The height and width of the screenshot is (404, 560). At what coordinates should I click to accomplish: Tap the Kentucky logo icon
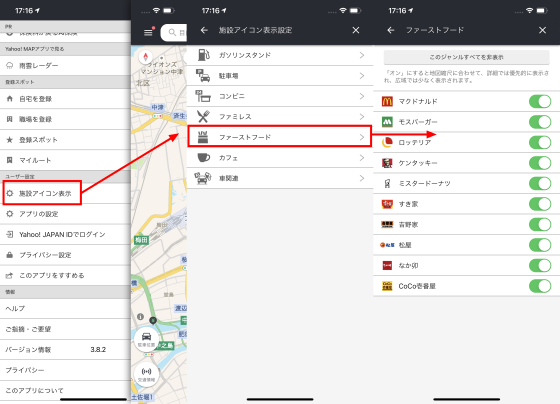[387, 163]
